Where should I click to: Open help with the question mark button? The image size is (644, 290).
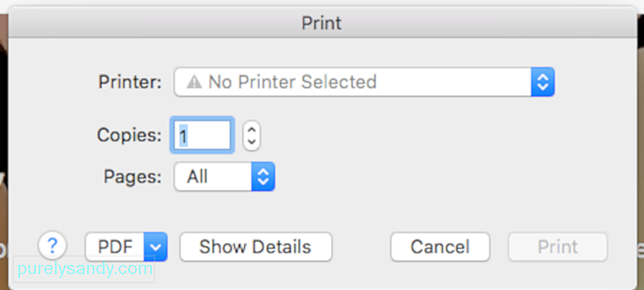point(52,246)
